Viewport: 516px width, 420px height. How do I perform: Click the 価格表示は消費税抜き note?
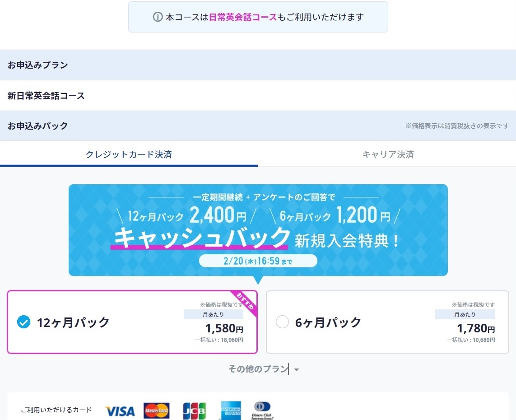pyautogui.click(x=457, y=126)
